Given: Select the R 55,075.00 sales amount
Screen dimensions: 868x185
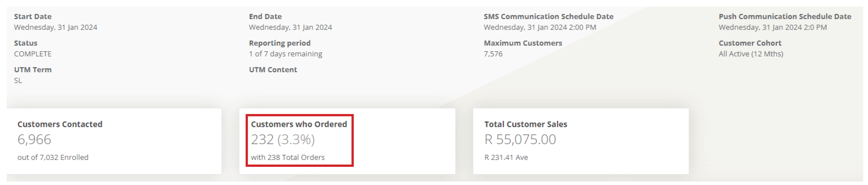Looking at the screenshot, I should 520,140.
